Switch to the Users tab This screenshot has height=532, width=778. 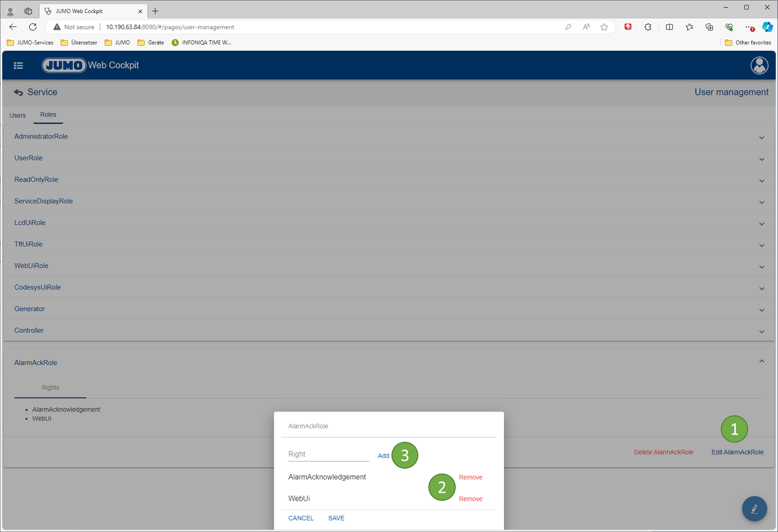coord(18,115)
